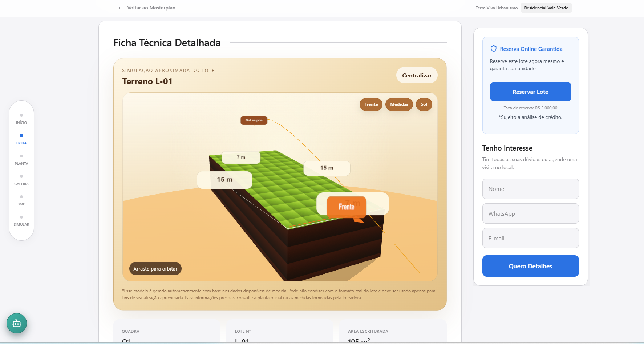Go to INÍCIO in the side navigation
Screen dimensions: 644x344
coord(21,119)
